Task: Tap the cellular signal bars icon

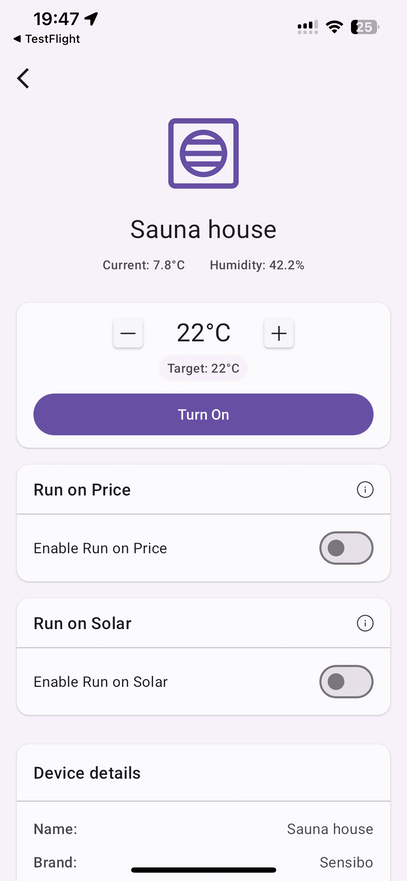Action: [307, 26]
